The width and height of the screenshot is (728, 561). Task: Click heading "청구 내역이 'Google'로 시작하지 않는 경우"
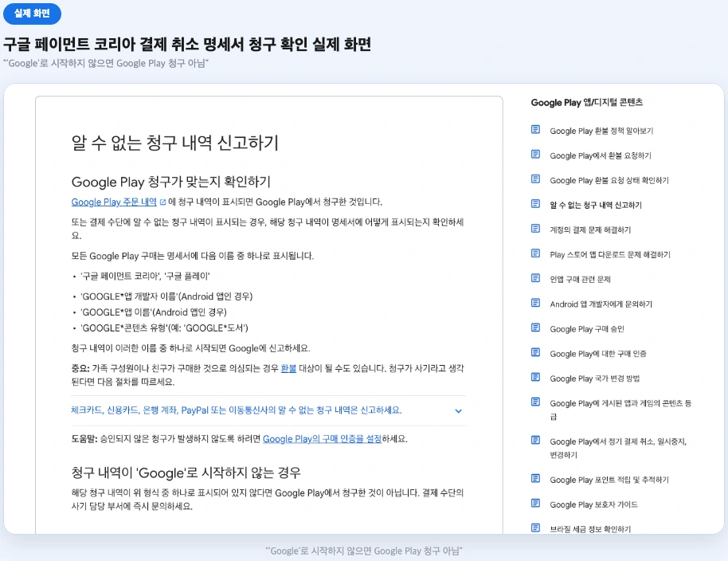tap(186, 473)
